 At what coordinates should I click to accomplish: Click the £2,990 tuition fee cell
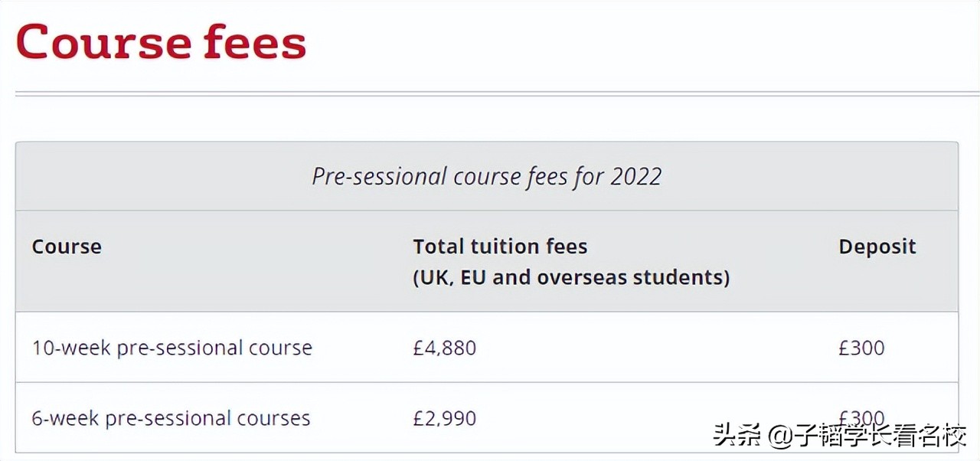pyautogui.click(x=444, y=418)
